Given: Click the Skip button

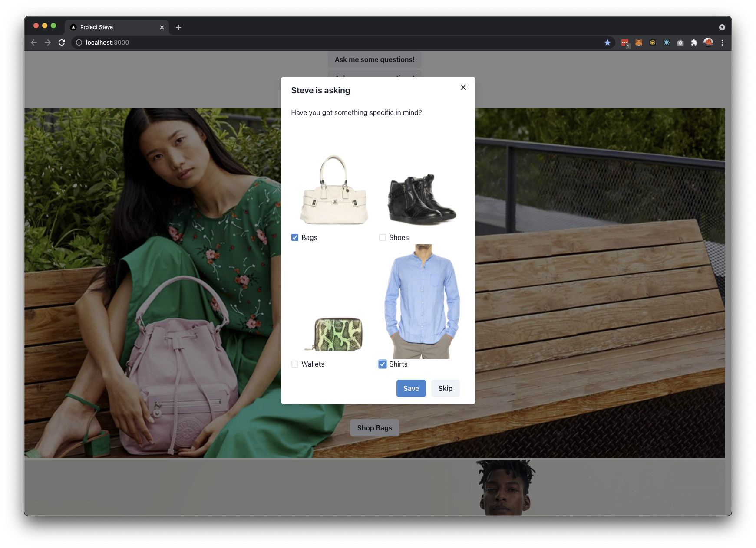Looking at the screenshot, I should tap(446, 388).
